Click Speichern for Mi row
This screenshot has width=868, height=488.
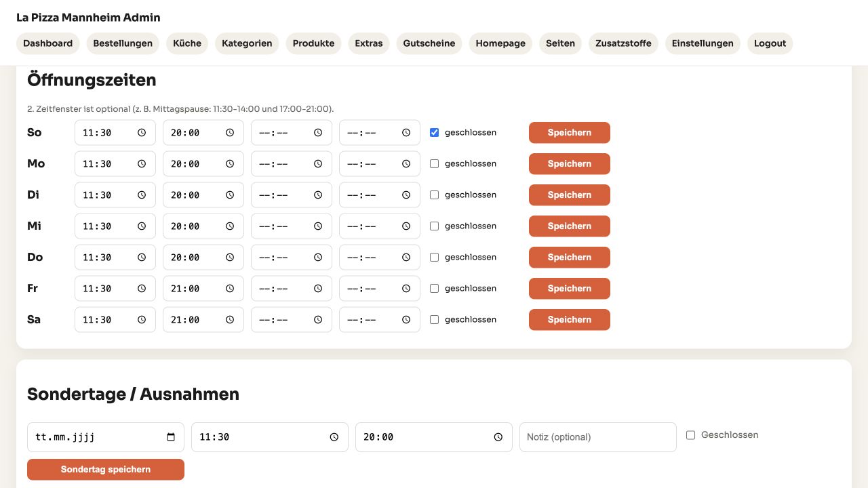point(570,226)
